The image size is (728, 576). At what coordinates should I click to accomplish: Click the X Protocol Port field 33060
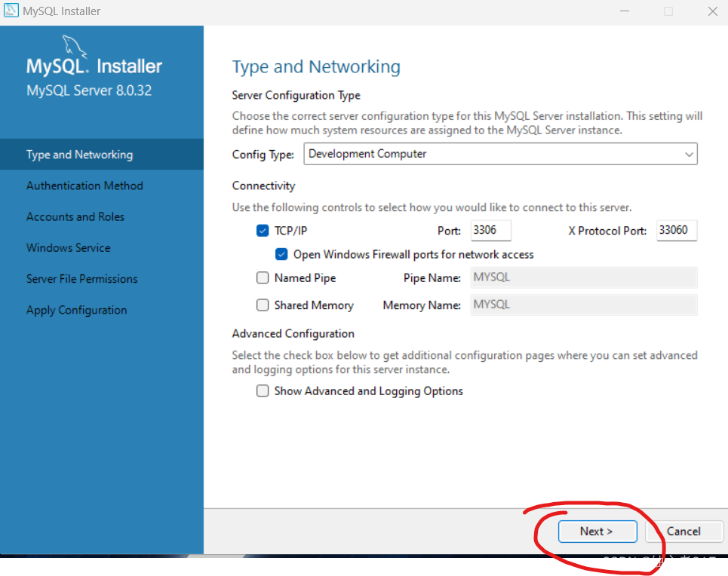(677, 230)
